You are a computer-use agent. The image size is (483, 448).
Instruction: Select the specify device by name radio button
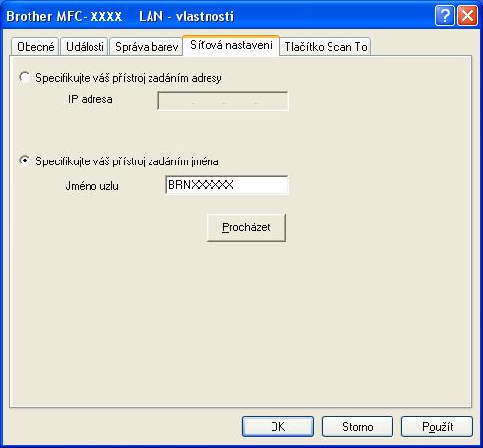[25, 161]
